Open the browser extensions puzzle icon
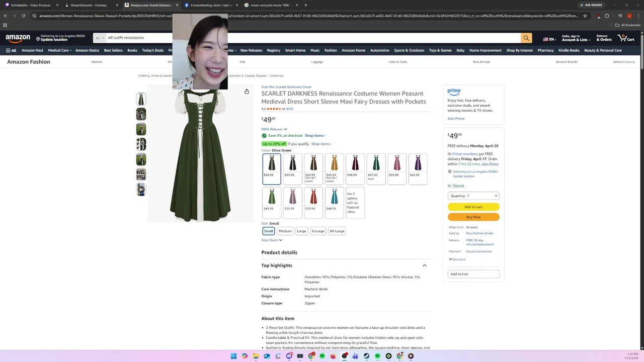Screen dimensions: 644x362 [x=607, y=16]
